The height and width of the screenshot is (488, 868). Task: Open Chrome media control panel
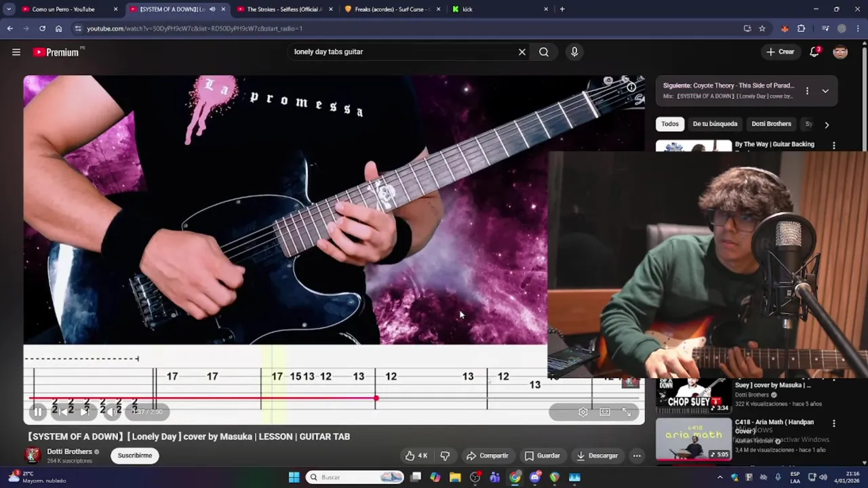coord(825,28)
